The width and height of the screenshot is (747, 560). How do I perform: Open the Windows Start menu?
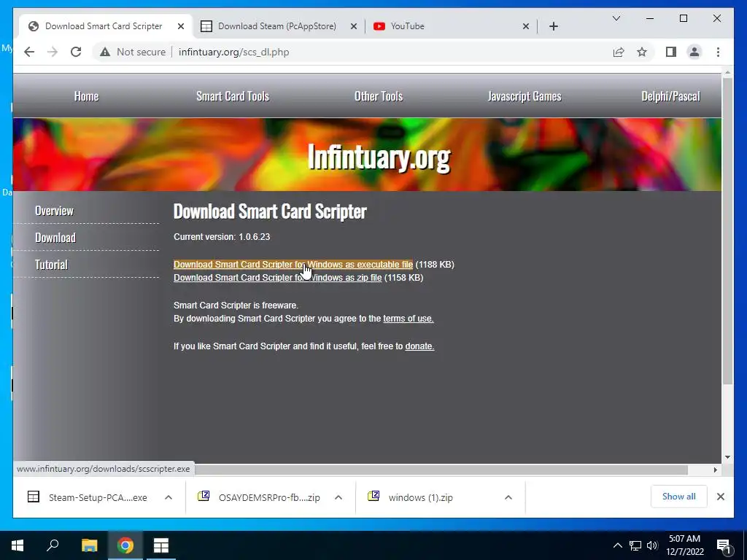click(18, 545)
